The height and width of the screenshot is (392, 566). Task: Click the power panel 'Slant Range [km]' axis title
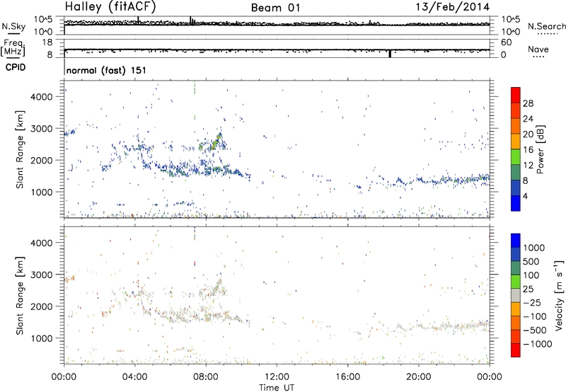tap(20, 149)
